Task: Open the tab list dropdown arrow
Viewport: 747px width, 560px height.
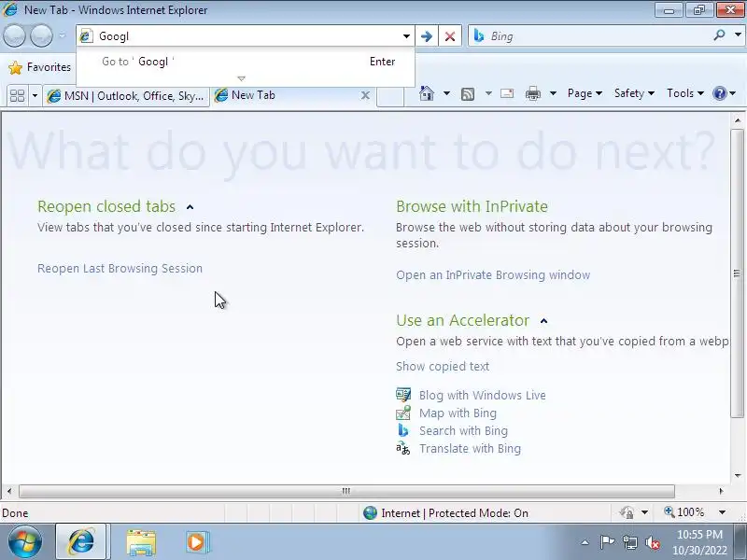Action: coord(35,96)
